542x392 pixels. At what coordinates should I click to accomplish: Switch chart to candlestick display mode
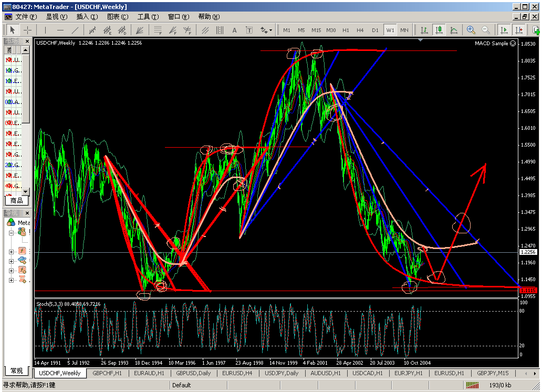click(x=440, y=29)
